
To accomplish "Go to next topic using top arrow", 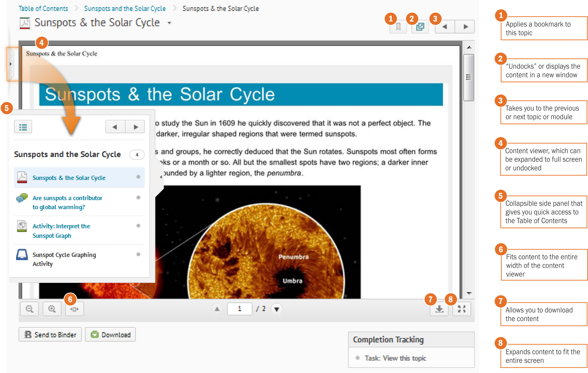I will click(x=465, y=26).
